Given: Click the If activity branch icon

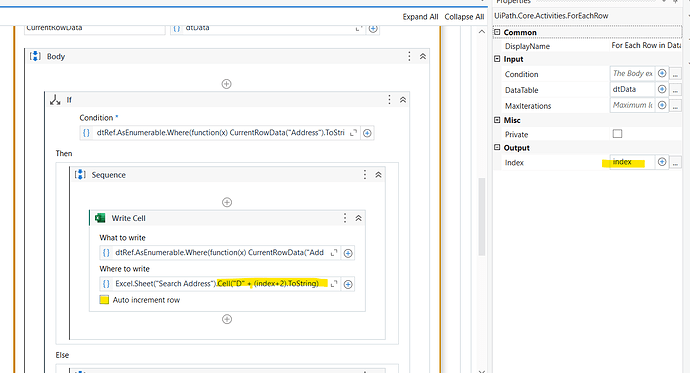Looking at the screenshot, I should pyautogui.click(x=55, y=100).
